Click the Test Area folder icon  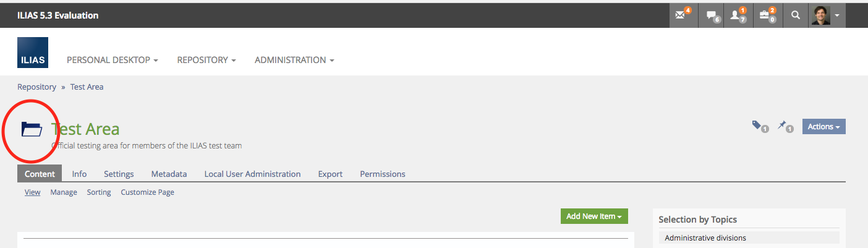click(32, 129)
